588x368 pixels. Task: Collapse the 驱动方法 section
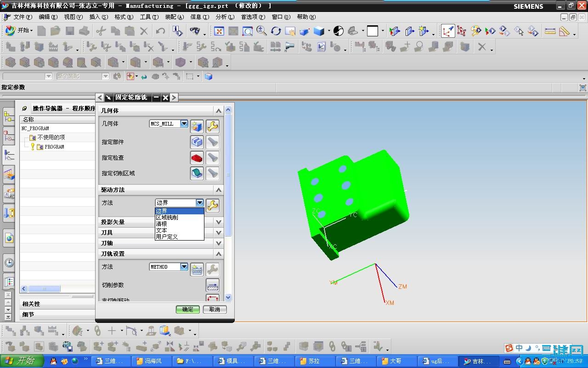[219, 190]
